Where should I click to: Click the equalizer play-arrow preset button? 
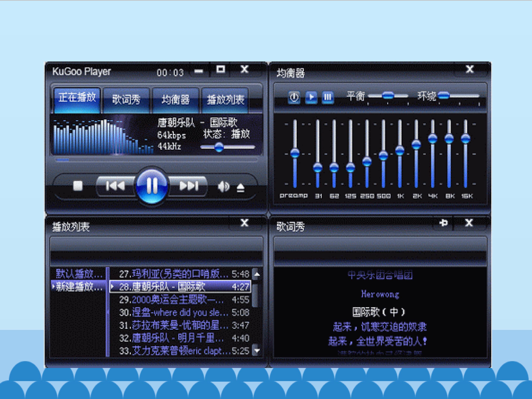tap(311, 97)
